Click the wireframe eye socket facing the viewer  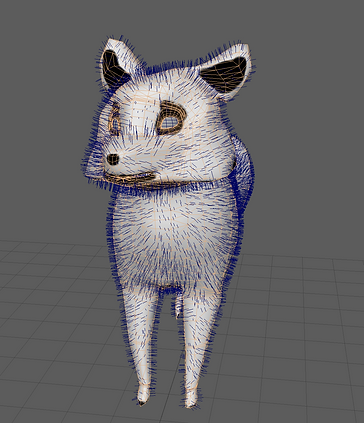click(171, 118)
